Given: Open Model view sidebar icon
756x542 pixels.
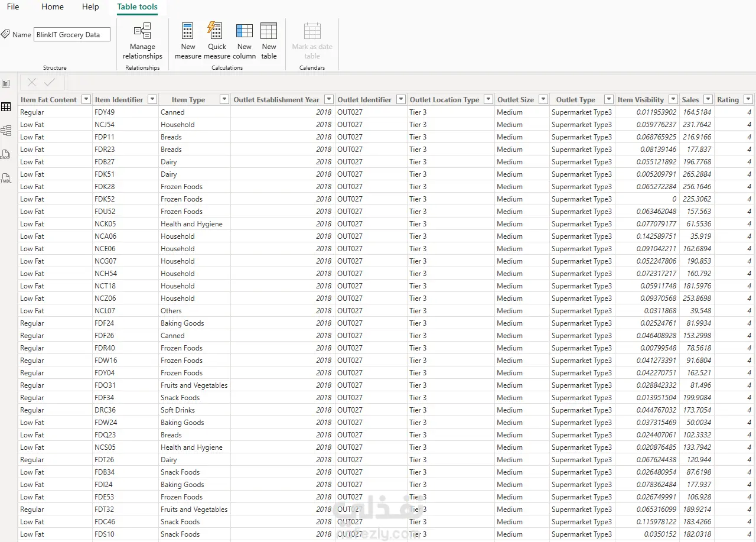Looking at the screenshot, I should (x=6, y=131).
